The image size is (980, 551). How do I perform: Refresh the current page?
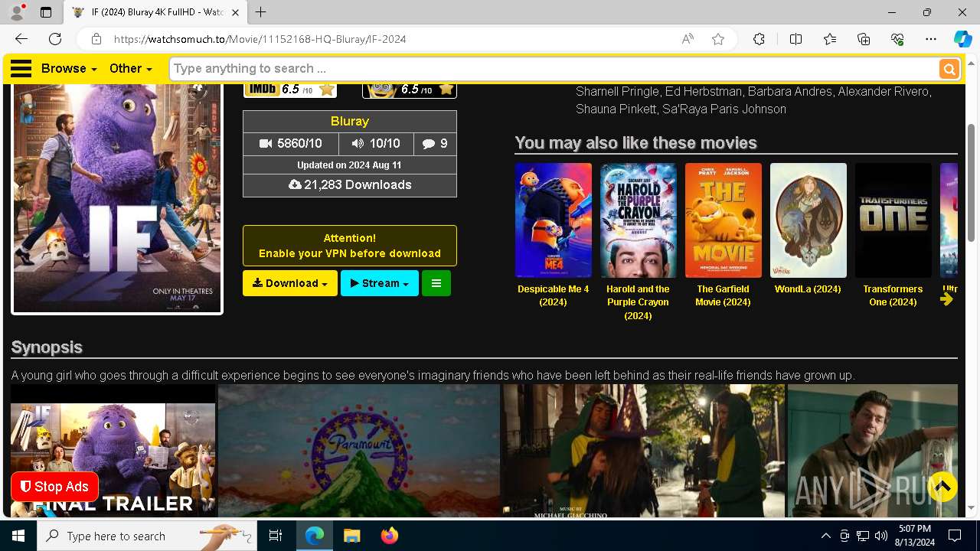coord(55,39)
